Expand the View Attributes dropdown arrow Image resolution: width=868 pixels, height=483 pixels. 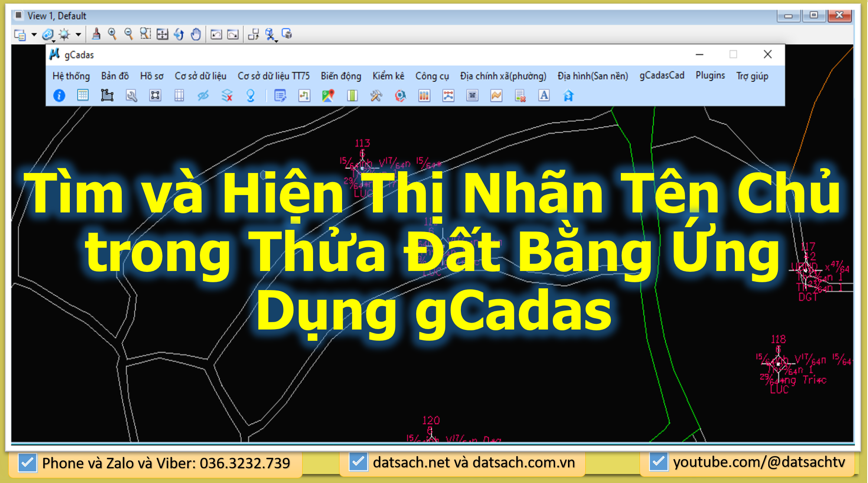tap(33, 34)
